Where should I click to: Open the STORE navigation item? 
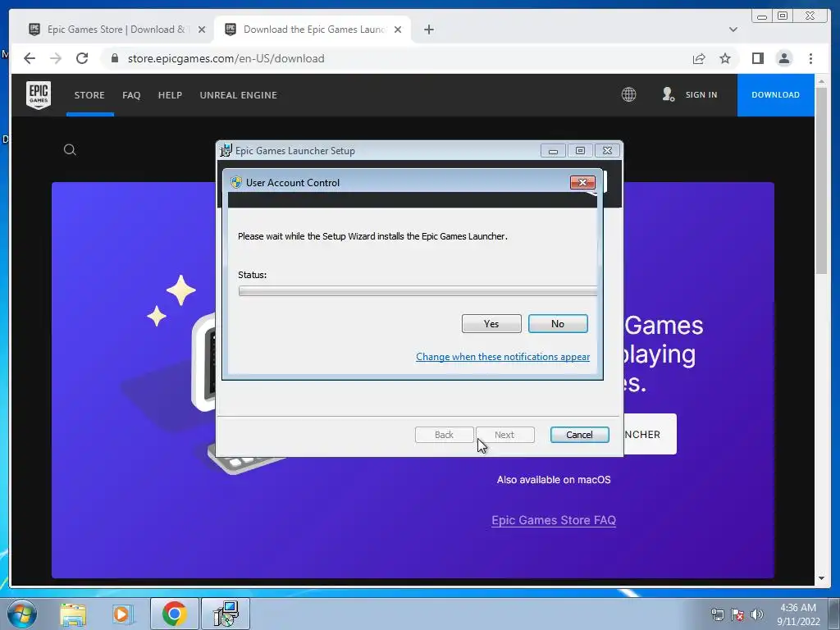pyautogui.click(x=89, y=95)
